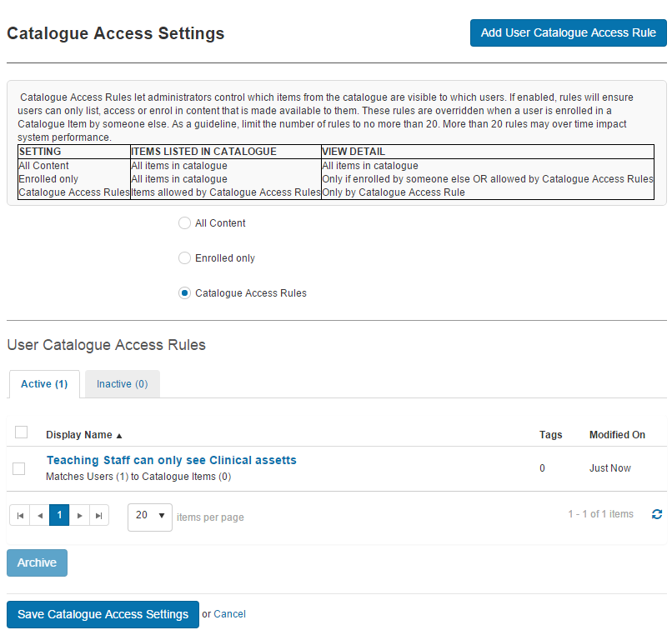Screen dimensions: 672x635
Task: Jump to the last page of results
Action: tap(99, 515)
